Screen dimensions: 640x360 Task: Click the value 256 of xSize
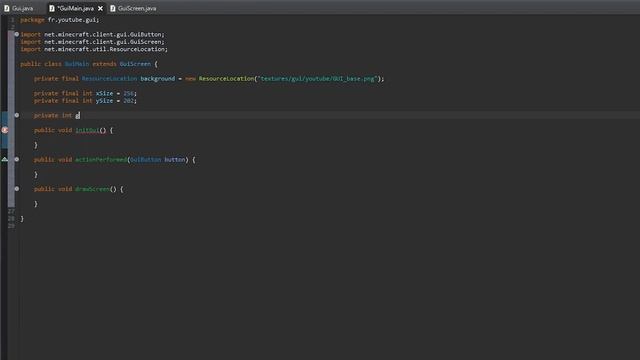(128, 93)
